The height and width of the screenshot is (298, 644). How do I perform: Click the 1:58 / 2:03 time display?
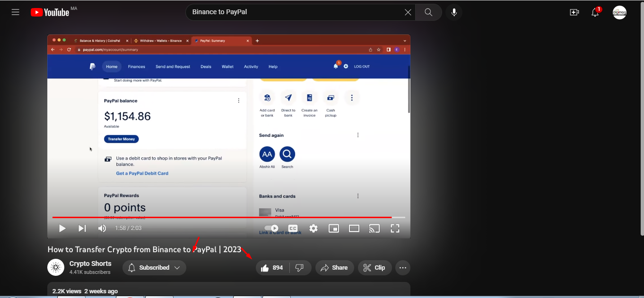[128, 228]
